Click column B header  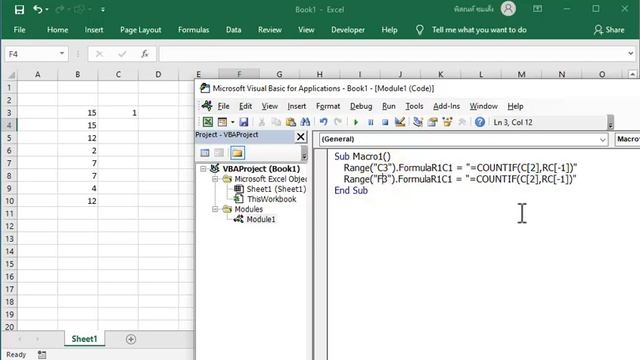pyautogui.click(x=78, y=74)
